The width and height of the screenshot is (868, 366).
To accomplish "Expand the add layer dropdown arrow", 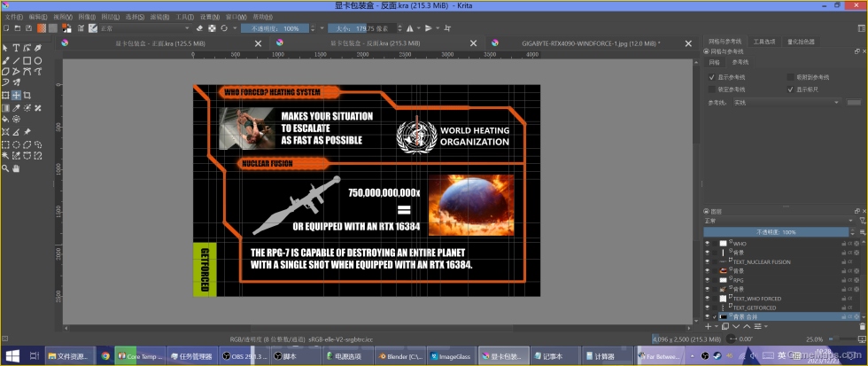I will [x=717, y=327].
